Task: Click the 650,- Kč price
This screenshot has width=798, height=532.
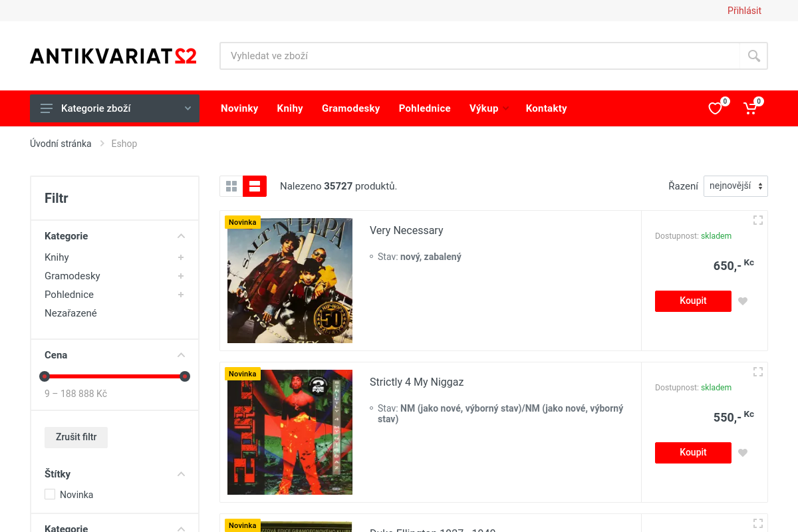Action: click(x=733, y=265)
